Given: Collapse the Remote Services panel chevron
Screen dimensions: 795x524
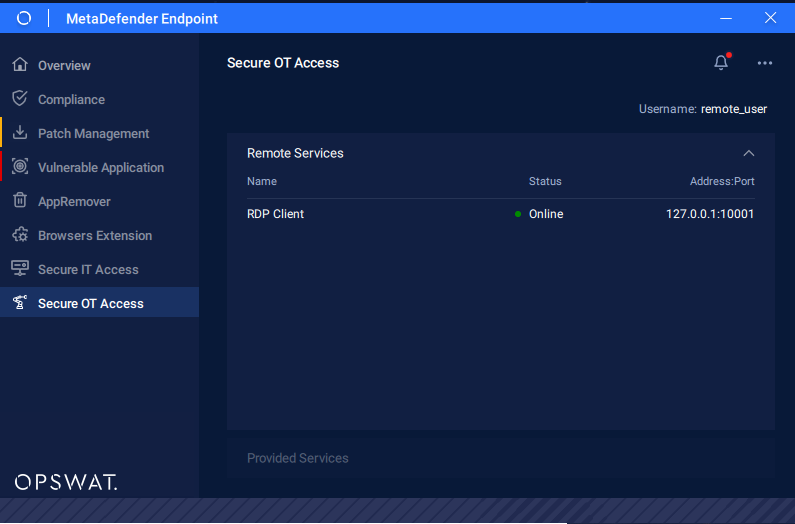Looking at the screenshot, I should click(x=748, y=153).
